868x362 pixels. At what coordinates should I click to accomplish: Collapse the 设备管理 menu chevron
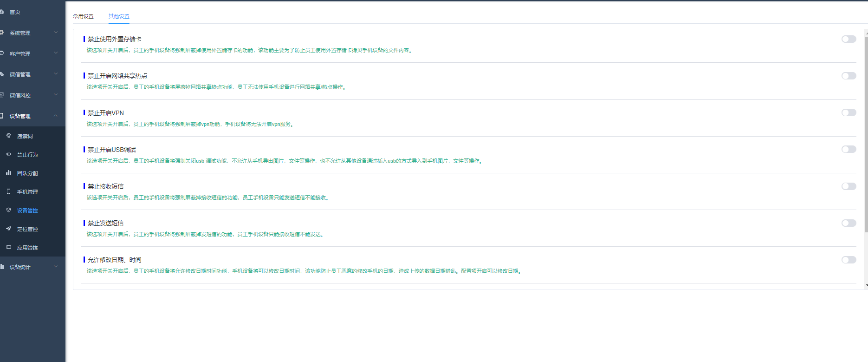click(x=56, y=116)
